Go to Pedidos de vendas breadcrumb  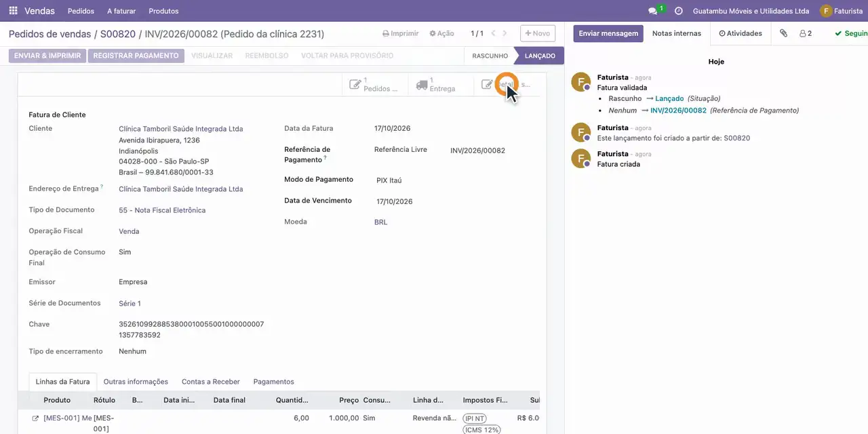click(x=50, y=34)
